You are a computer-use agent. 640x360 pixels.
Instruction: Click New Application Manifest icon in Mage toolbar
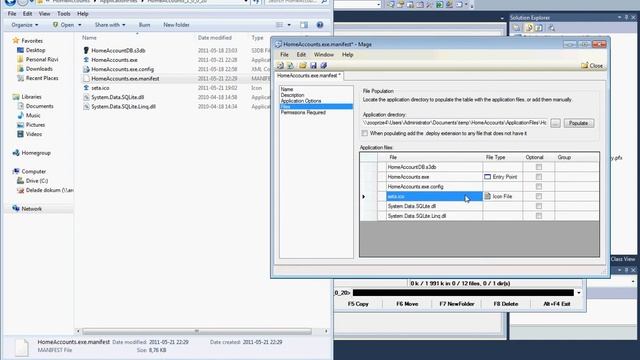[x=280, y=65]
